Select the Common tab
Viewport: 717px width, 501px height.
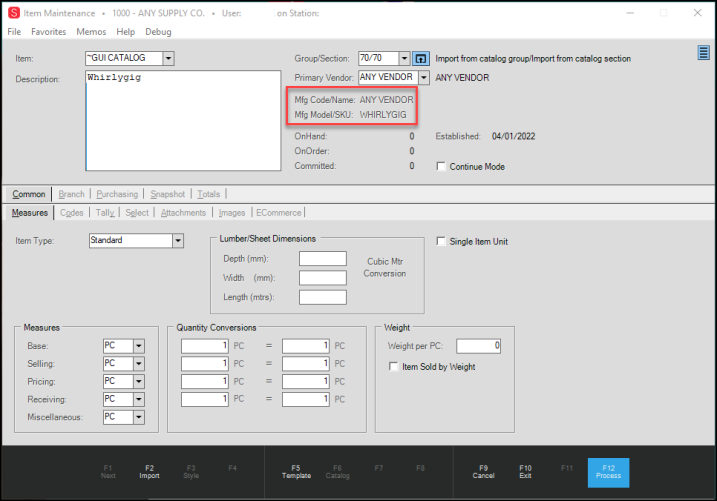[28, 194]
